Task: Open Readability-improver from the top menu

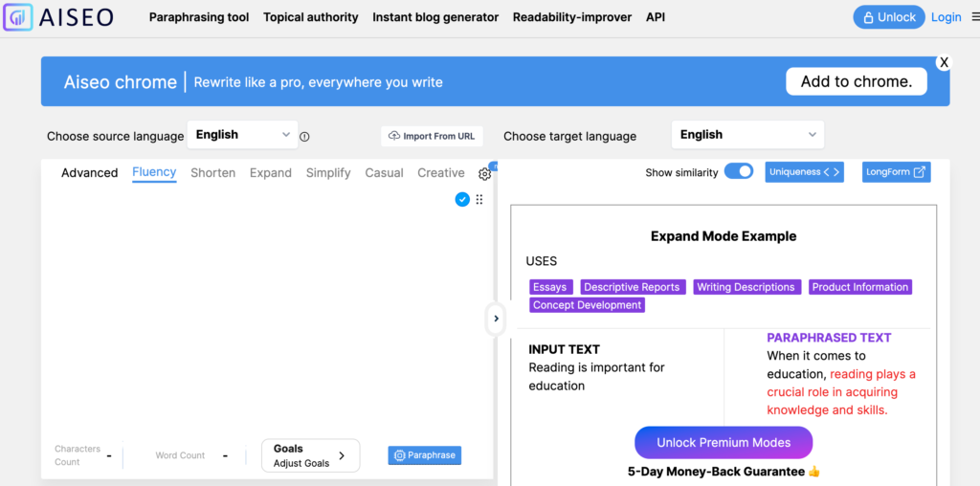Action: click(573, 17)
